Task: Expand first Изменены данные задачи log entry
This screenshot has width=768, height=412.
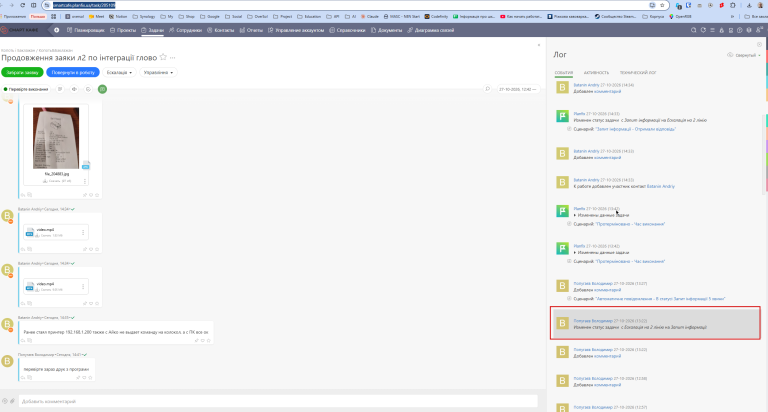Action: (x=601, y=215)
